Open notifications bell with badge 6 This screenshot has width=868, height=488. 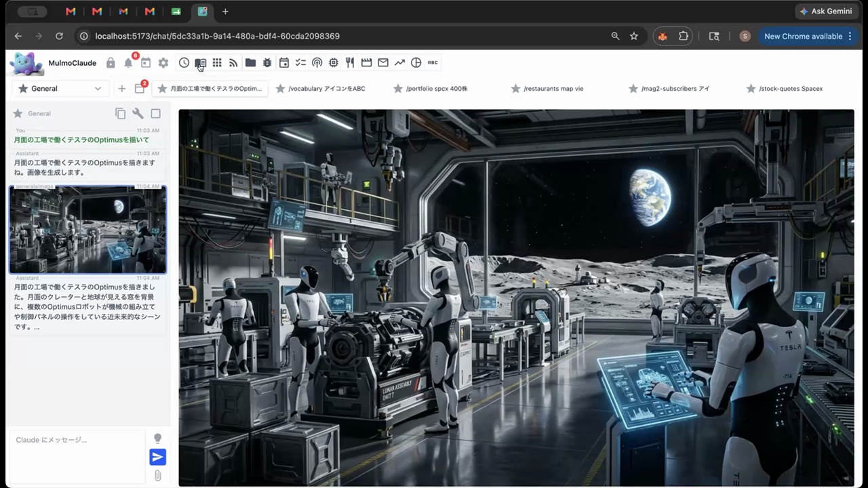[x=128, y=63]
